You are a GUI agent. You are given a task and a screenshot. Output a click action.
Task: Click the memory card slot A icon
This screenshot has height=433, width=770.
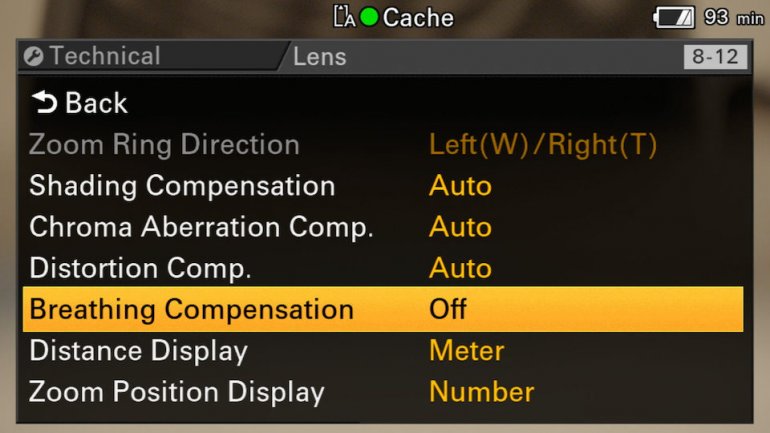[345, 17]
